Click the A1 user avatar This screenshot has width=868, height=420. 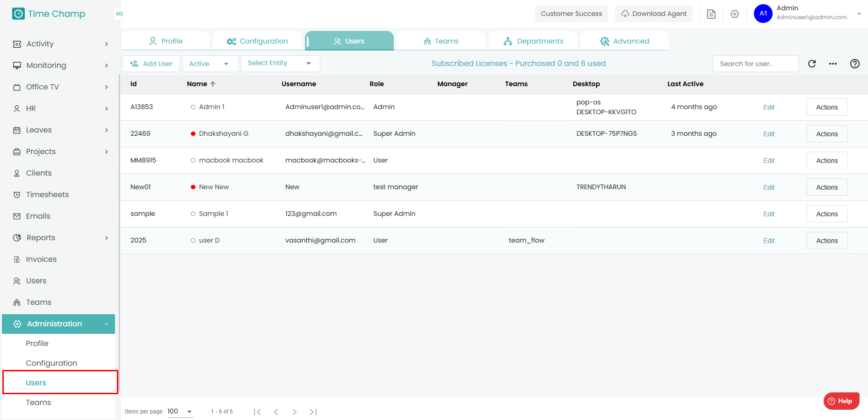(763, 14)
